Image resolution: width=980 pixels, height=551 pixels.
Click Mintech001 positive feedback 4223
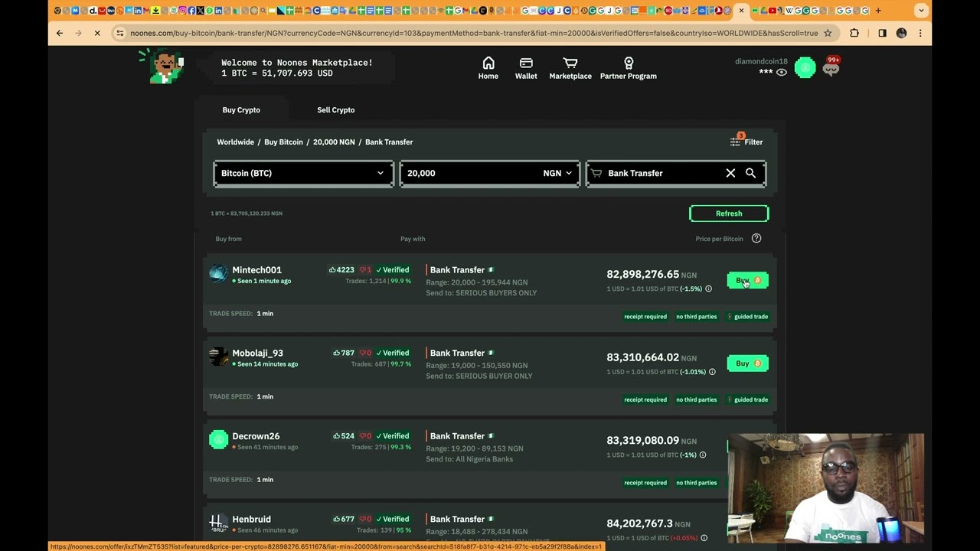[341, 269]
